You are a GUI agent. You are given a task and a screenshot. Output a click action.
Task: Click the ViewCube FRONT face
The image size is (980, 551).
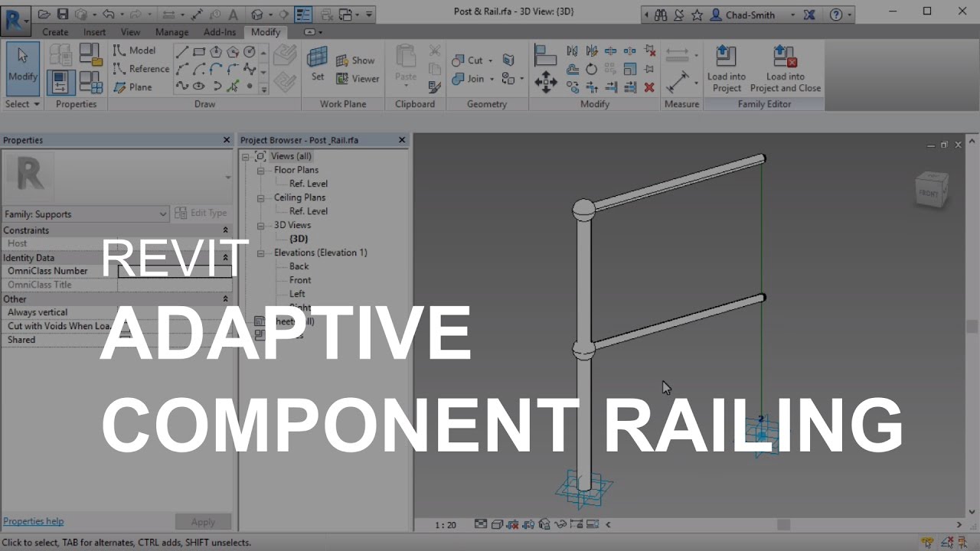pos(929,193)
